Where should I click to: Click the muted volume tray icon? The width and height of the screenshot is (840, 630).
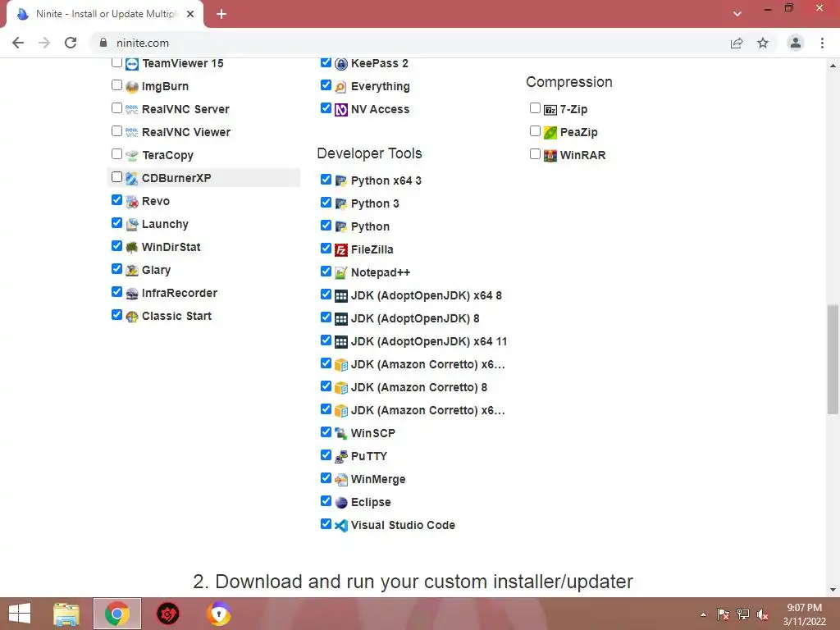point(762,614)
